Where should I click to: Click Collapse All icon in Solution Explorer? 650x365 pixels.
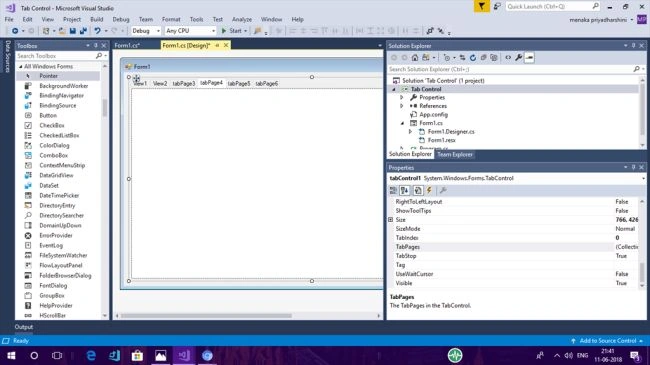(x=483, y=58)
